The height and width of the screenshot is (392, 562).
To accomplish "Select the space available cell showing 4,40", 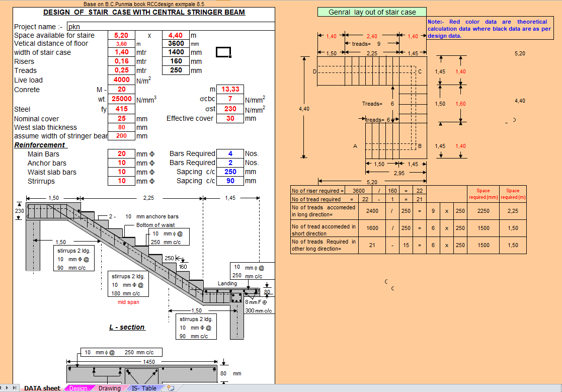I will click(x=176, y=35).
